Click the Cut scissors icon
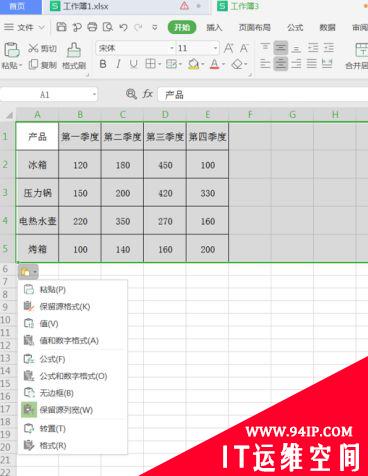 click(x=33, y=48)
